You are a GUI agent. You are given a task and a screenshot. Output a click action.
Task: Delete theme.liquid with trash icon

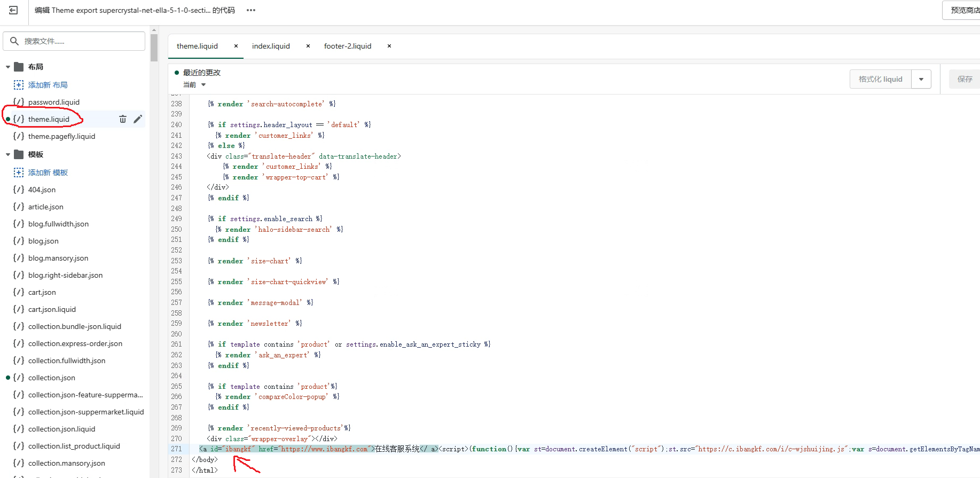[x=123, y=119]
